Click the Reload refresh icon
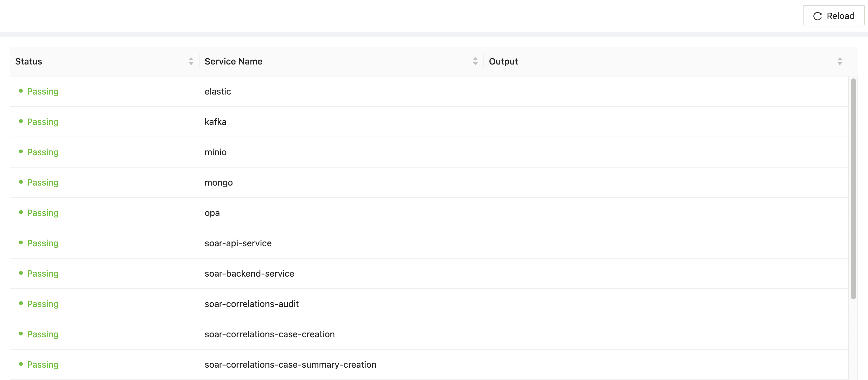 click(x=817, y=15)
